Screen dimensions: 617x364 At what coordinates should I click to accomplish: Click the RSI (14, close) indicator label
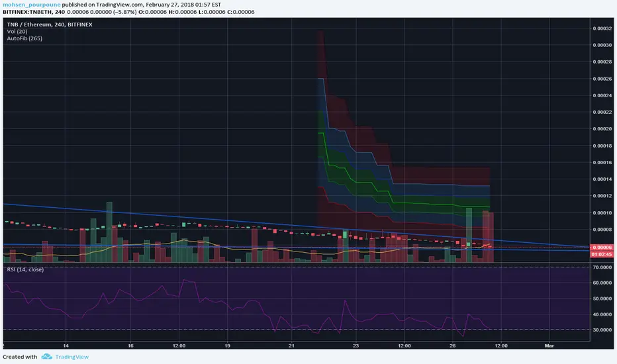pyautogui.click(x=25, y=269)
